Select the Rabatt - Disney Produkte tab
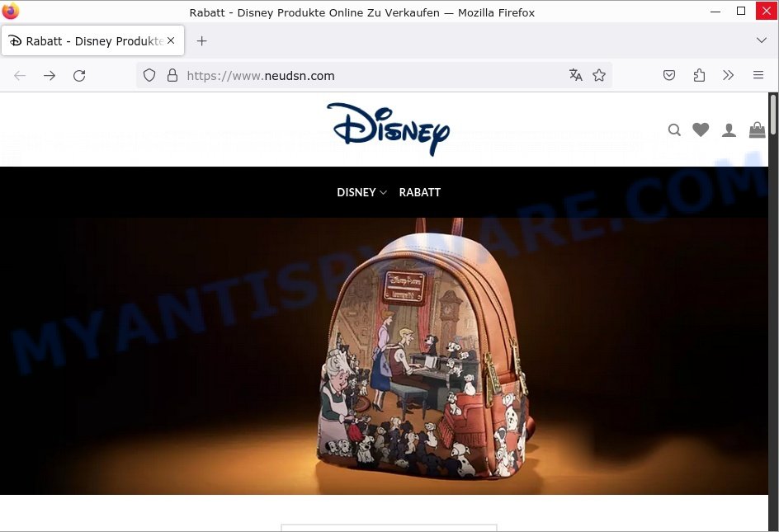The image size is (779, 532). tap(93, 40)
